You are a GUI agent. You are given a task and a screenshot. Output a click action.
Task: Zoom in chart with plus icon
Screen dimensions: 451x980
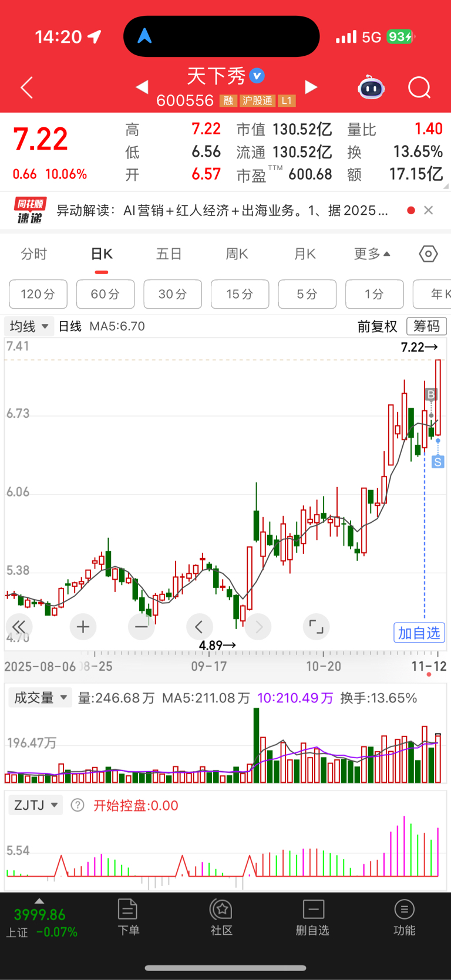(83, 627)
